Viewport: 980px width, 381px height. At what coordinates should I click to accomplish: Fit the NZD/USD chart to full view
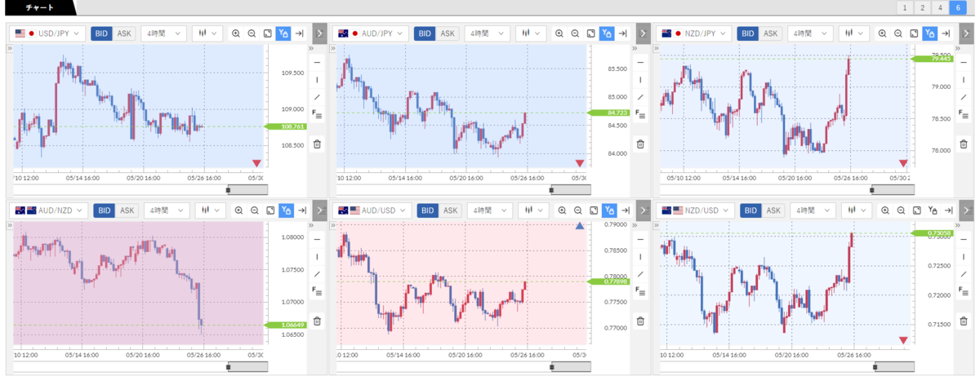pos(916,210)
